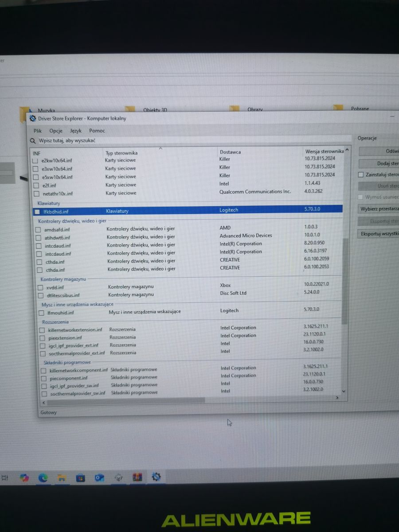
Task: Select the igcl_ipf_provider_ext.inf row
Action: 191,345
